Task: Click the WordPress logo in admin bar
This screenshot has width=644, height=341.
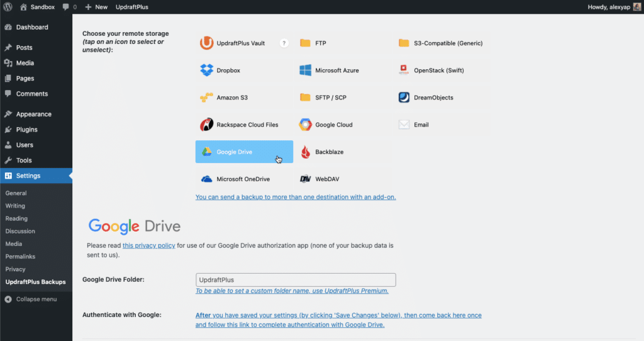Action: (8, 7)
